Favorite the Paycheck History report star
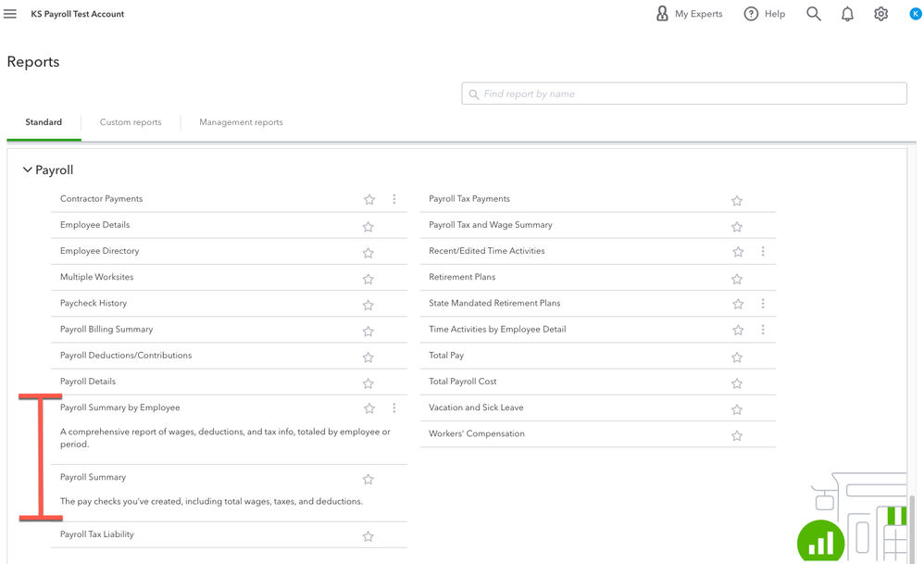 [x=368, y=305]
